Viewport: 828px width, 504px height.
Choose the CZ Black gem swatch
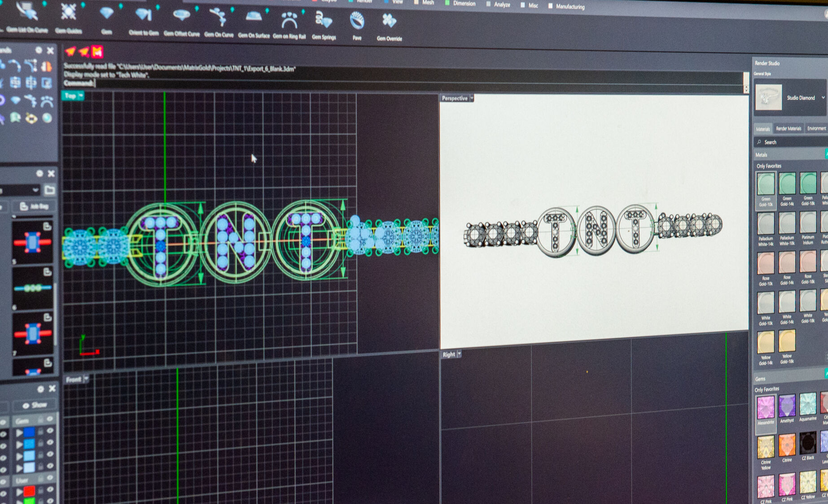[808, 446]
